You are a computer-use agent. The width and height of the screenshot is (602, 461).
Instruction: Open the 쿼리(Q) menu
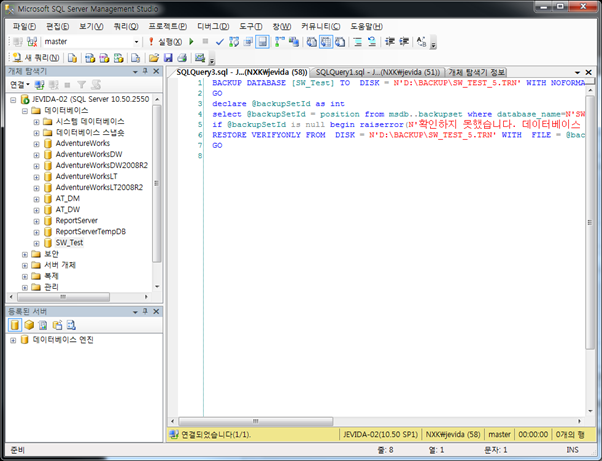tap(126, 26)
